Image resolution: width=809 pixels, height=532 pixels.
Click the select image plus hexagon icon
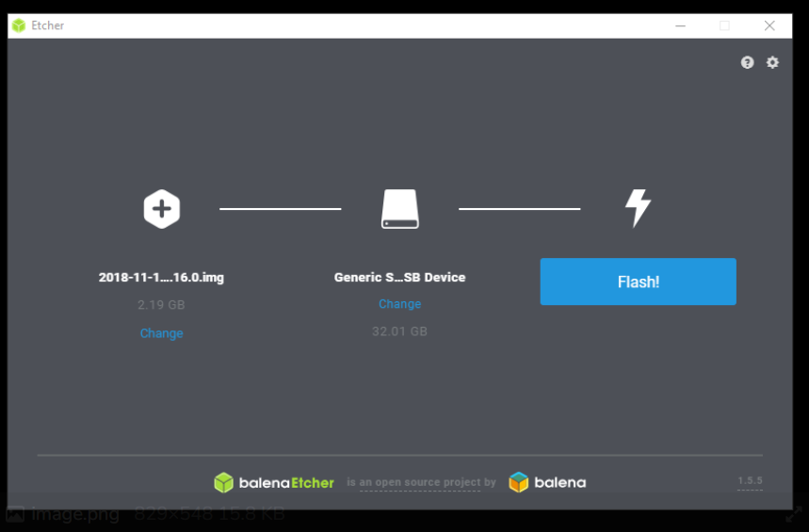pos(161,209)
